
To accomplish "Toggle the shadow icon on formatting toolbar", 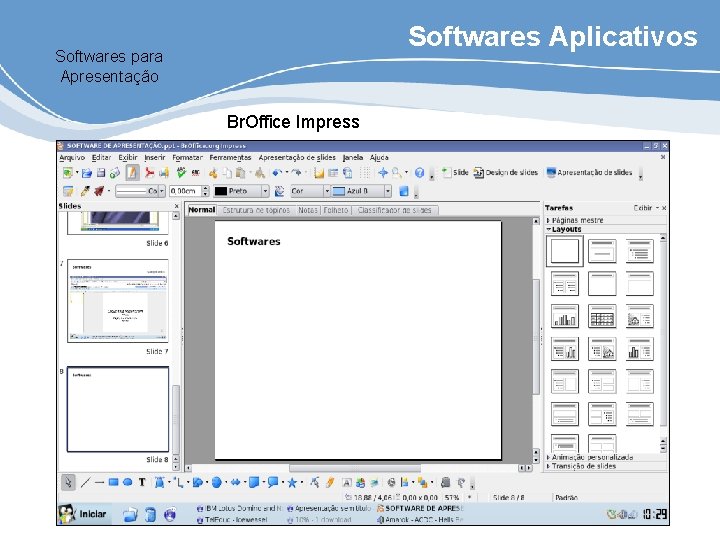I will [x=404, y=191].
